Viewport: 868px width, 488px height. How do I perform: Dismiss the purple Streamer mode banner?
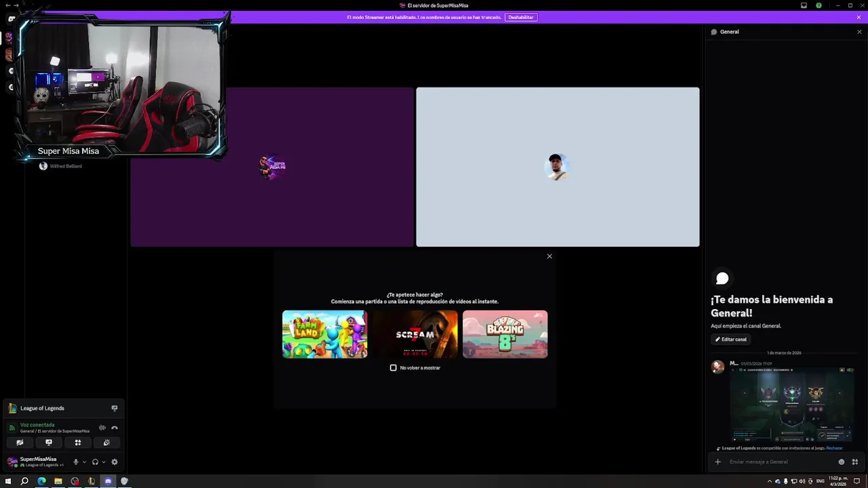859,17
